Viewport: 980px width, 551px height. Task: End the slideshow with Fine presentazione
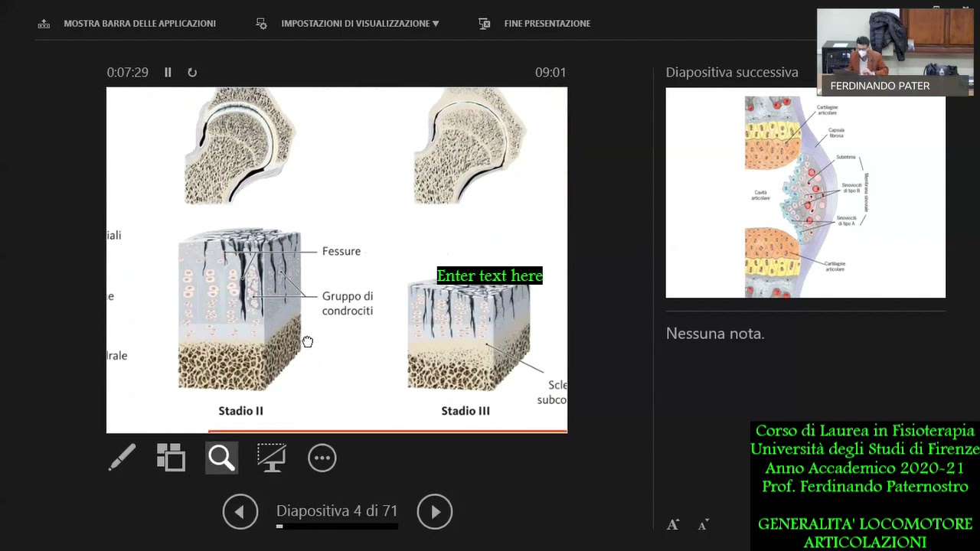click(x=534, y=24)
